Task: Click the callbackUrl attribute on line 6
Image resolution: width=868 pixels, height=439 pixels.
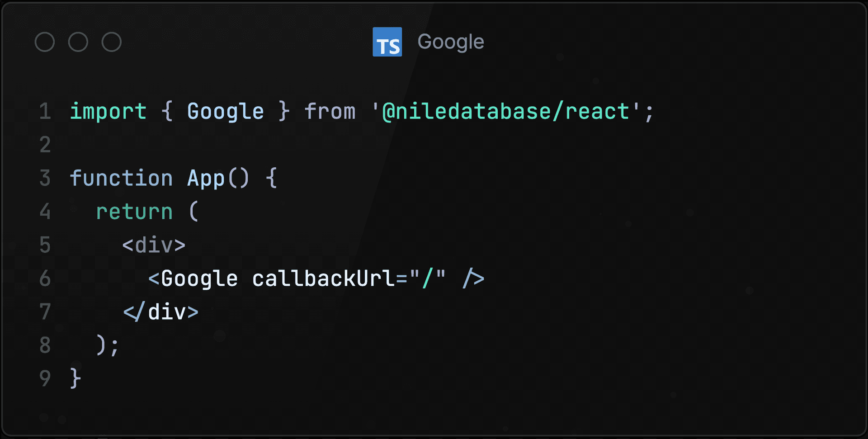Action: click(x=323, y=279)
